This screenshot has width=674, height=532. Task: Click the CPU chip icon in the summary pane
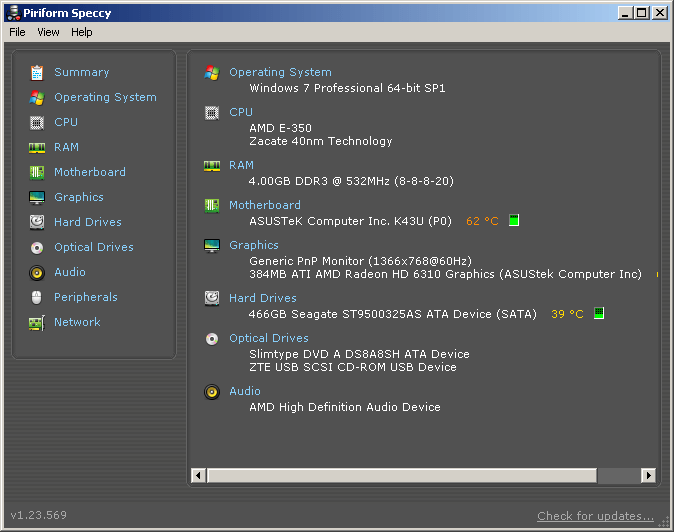[x=212, y=113]
